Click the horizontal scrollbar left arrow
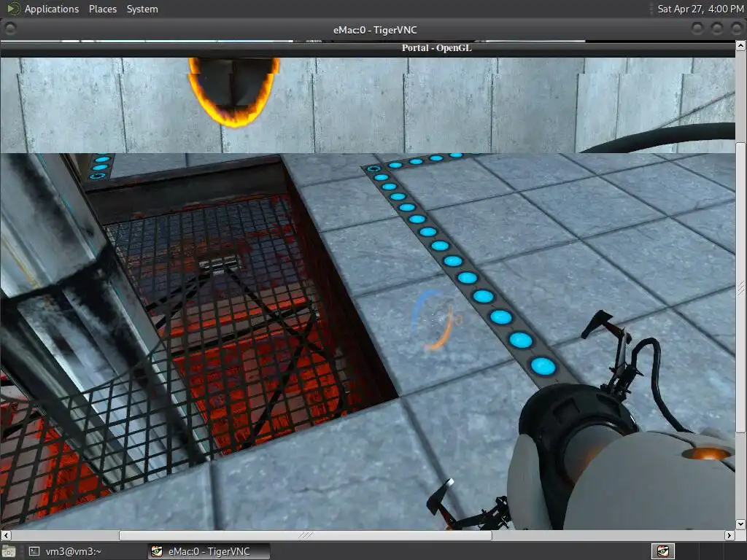747x560 pixels. [x=5, y=535]
